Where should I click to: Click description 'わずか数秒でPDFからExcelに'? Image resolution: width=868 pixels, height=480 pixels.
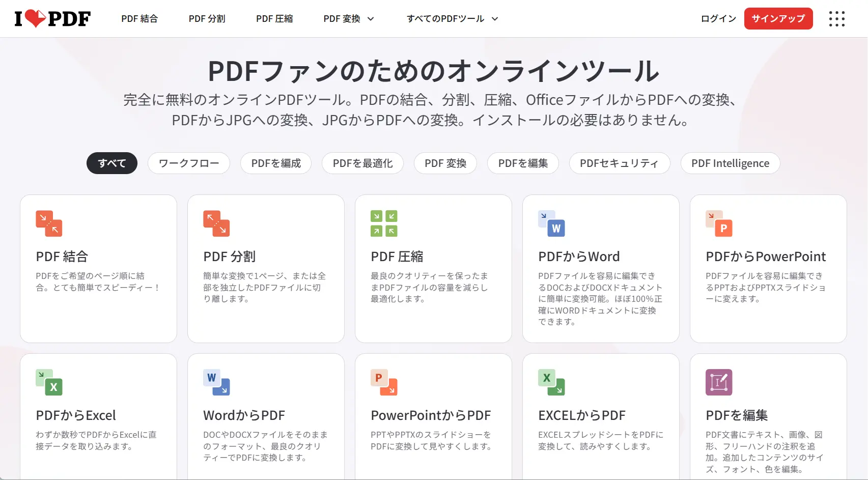[96, 440]
